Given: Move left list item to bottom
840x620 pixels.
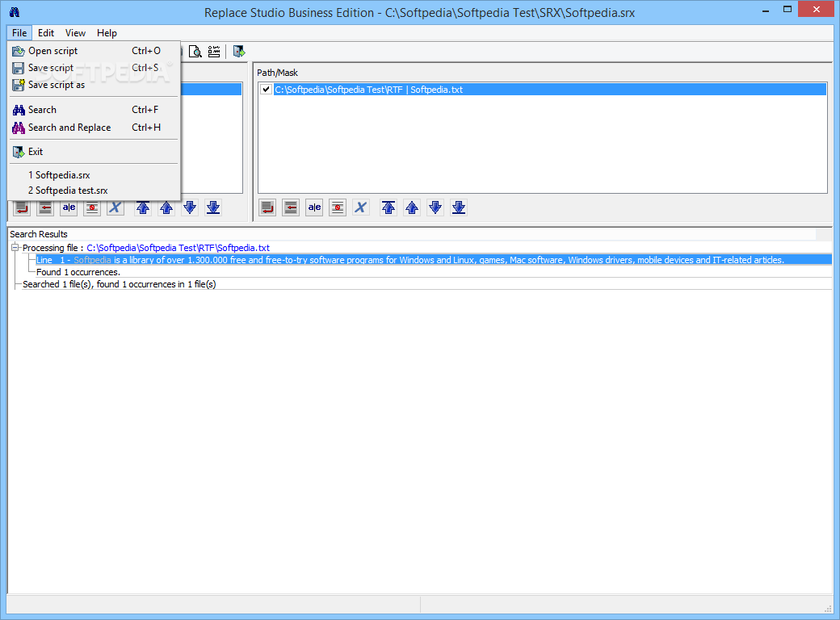Looking at the screenshot, I should click(x=213, y=207).
